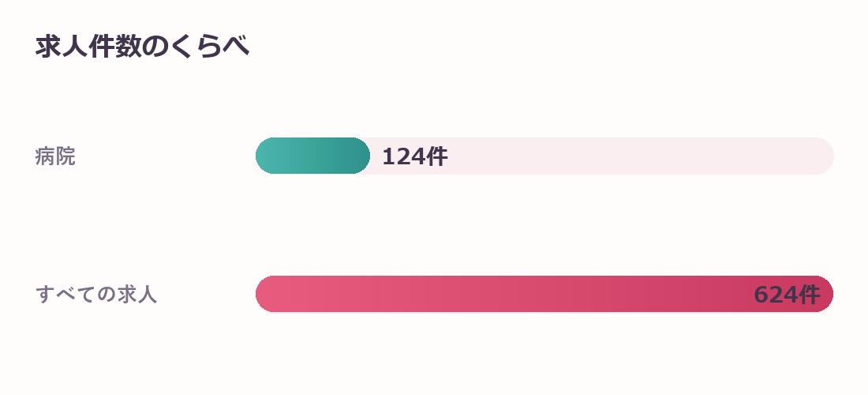The image size is (868, 395).
Task: Click the 124件 value label
Action: (x=414, y=156)
